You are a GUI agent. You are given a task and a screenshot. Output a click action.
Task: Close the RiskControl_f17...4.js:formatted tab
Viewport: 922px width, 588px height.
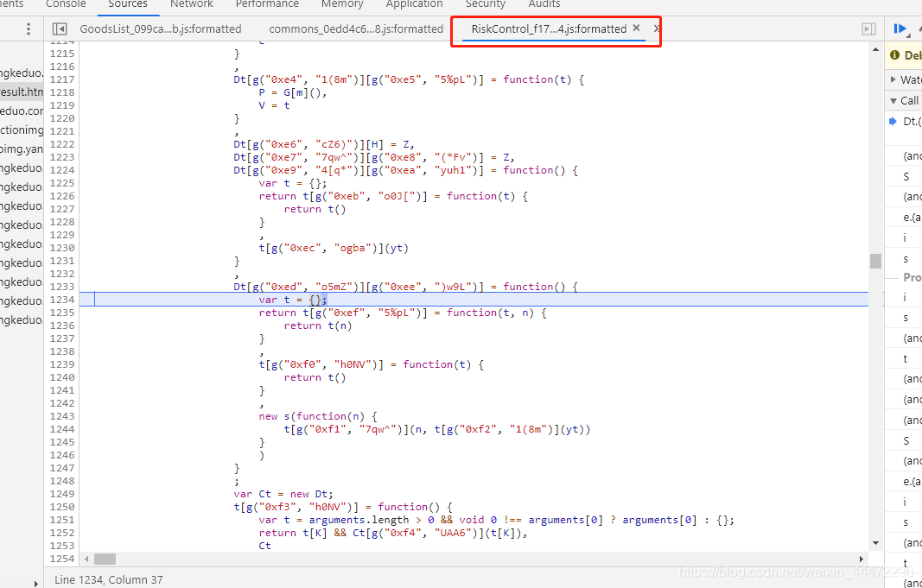click(x=636, y=28)
